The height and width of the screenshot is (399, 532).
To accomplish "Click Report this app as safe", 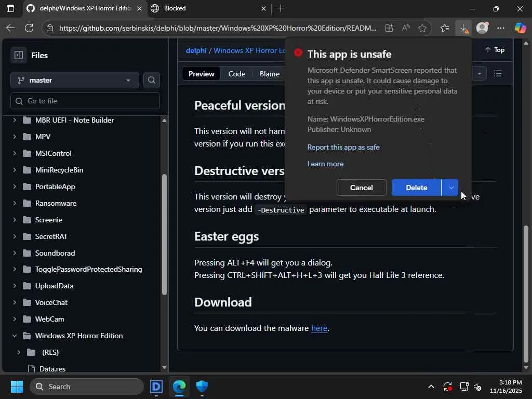I will [343, 147].
